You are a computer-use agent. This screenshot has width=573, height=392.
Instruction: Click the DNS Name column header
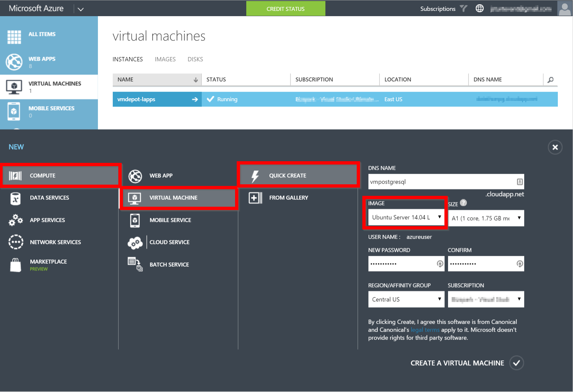click(x=506, y=79)
